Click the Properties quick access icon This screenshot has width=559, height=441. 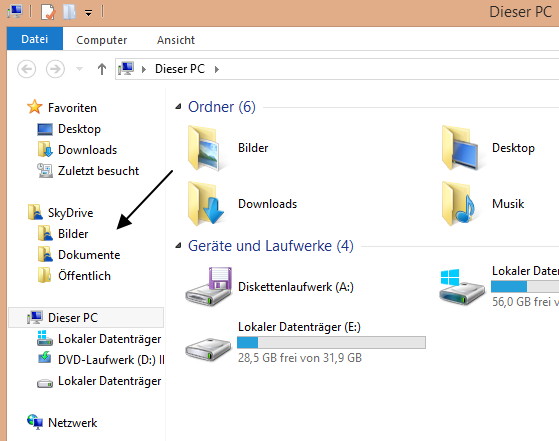[x=48, y=12]
